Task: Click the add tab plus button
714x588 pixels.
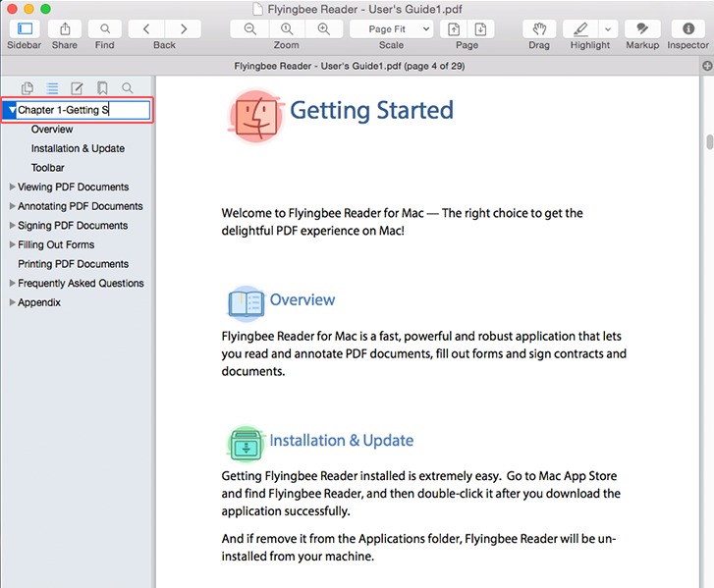Action: point(707,66)
